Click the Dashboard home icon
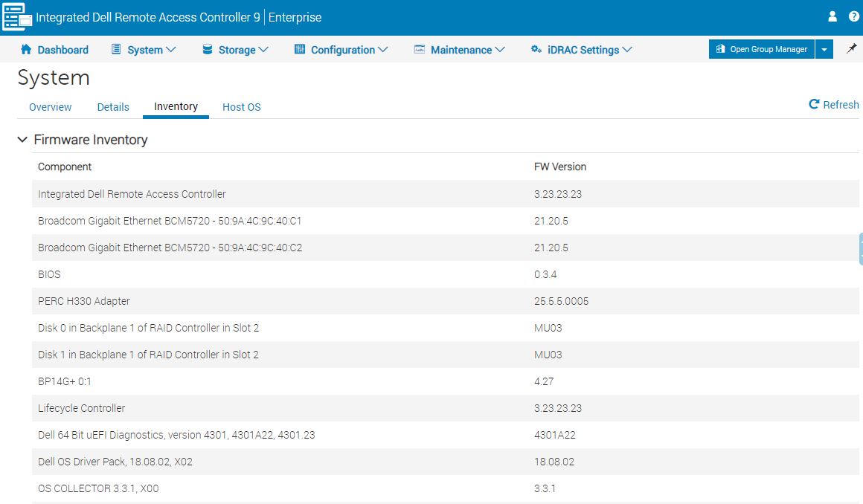Image resolution: width=863 pixels, height=504 pixels. [x=26, y=50]
